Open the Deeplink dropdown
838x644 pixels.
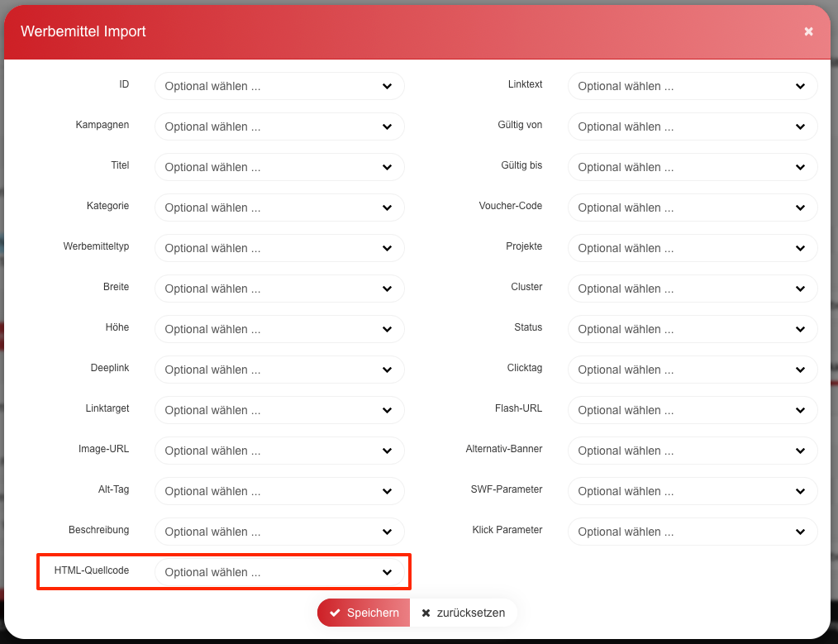(279, 370)
